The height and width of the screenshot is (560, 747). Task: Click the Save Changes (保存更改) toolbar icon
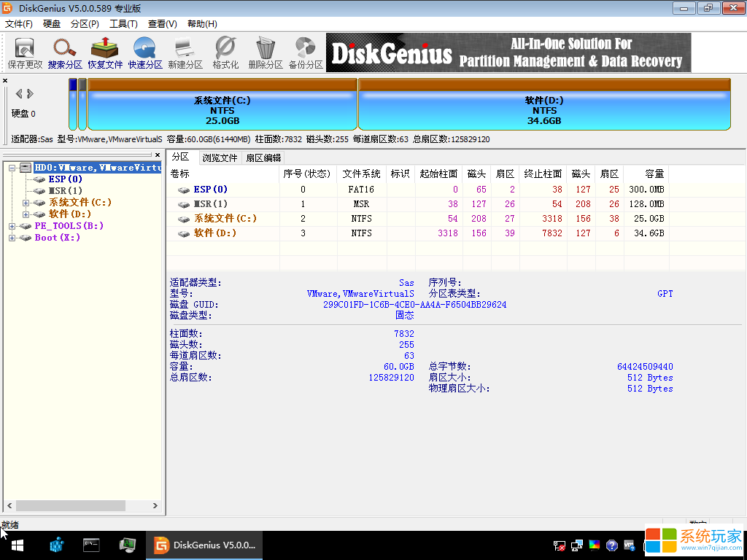(x=25, y=52)
